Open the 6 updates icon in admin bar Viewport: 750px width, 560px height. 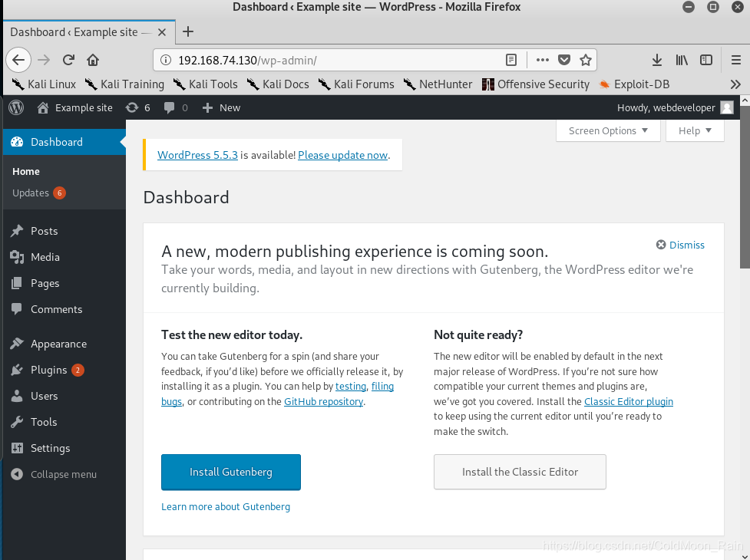click(137, 107)
